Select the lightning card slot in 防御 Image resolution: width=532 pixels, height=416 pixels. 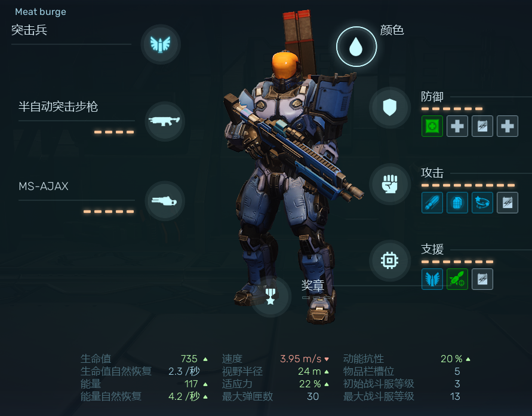482,126
